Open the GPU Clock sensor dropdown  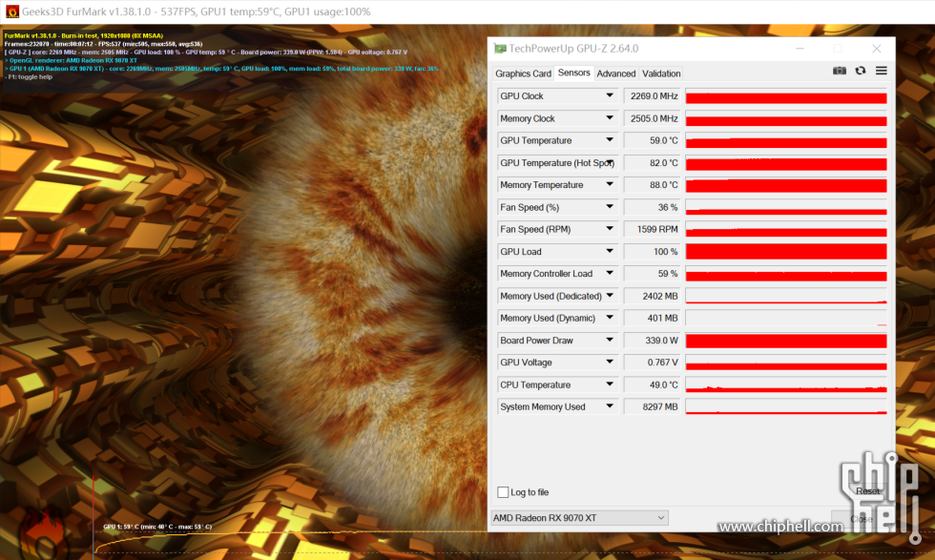pos(610,95)
